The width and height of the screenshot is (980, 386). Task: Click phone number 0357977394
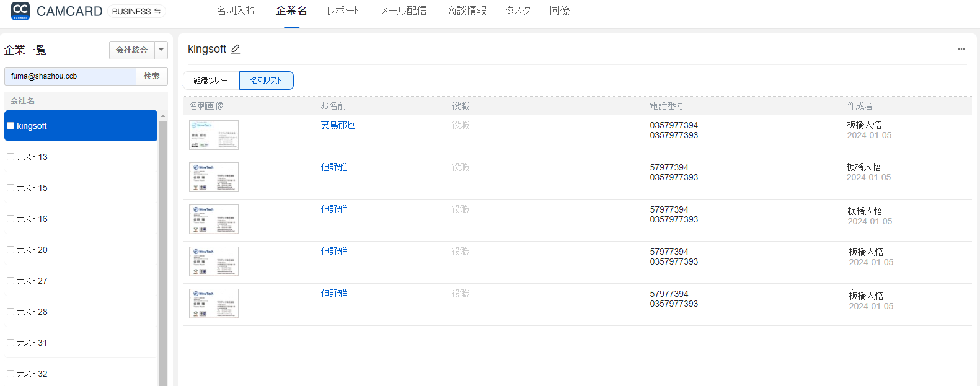(674, 125)
